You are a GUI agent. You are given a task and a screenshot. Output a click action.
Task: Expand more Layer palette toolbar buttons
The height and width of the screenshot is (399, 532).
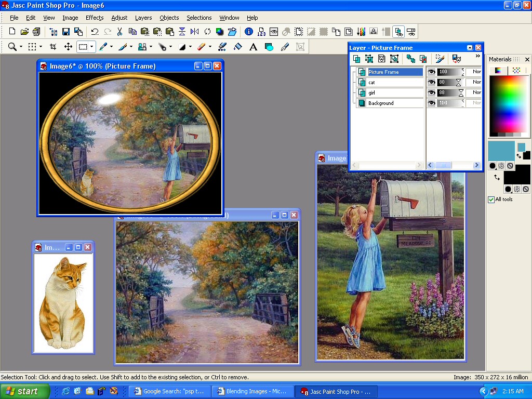[478, 56]
